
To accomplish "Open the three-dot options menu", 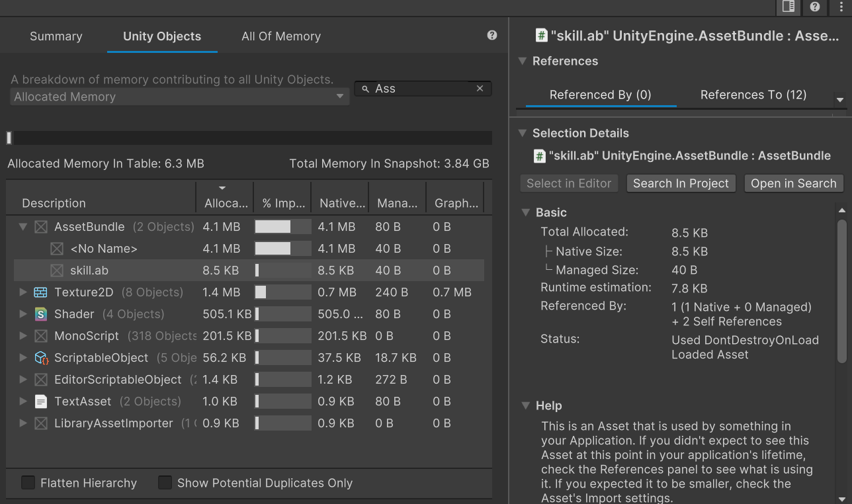I will click(840, 7).
